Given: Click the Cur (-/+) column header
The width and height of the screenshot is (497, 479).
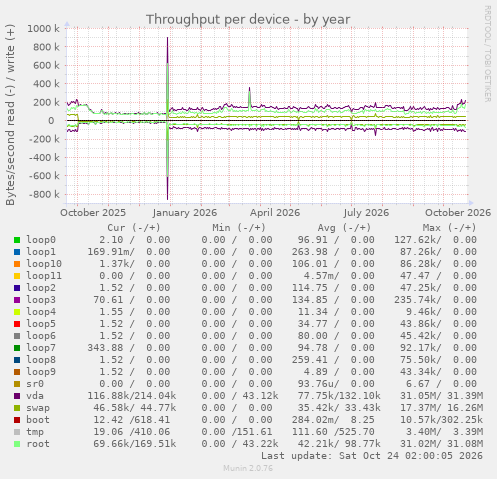Looking at the screenshot, I should pyautogui.click(x=134, y=228).
